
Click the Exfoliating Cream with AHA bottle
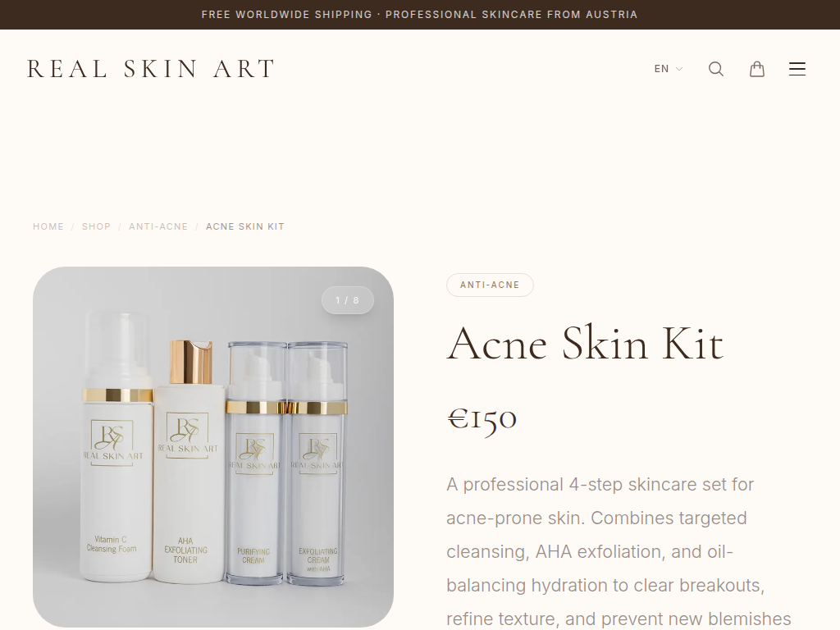(x=317, y=463)
